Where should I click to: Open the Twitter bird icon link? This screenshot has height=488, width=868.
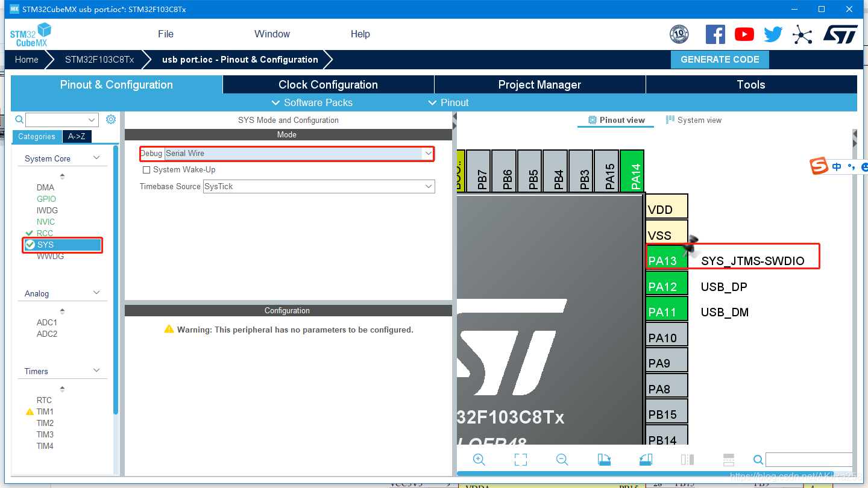click(x=773, y=34)
